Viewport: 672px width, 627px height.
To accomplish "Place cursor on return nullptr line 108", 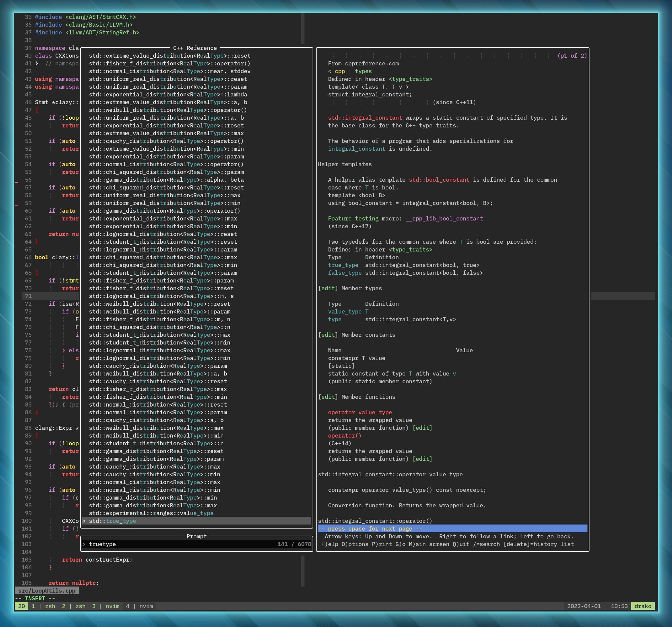I will point(73,583).
